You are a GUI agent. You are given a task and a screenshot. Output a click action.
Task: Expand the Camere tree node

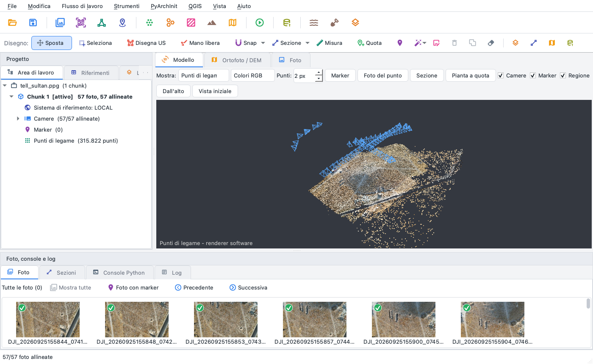coord(18,119)
